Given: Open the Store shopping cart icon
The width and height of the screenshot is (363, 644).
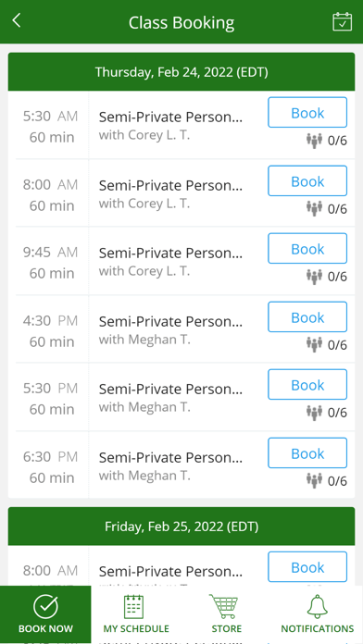Looking at the screenshot, I should pos(224,606).
